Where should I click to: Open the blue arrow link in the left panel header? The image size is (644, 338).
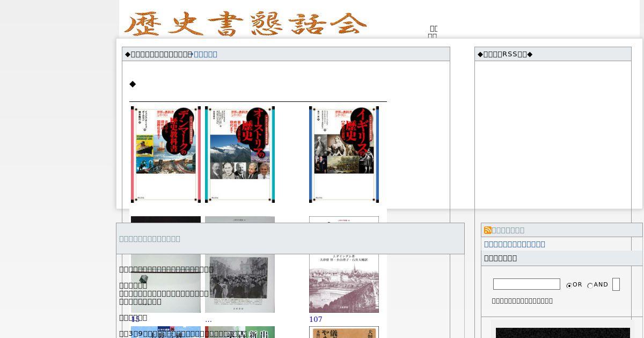(x=203, y=54)
